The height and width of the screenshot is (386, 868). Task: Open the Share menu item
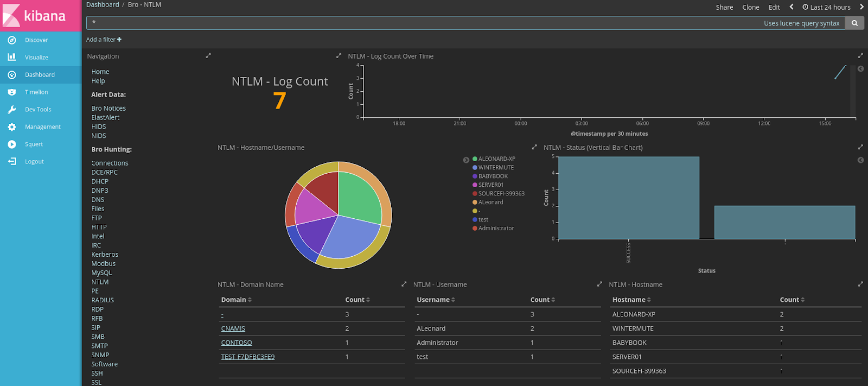(724, 7)
